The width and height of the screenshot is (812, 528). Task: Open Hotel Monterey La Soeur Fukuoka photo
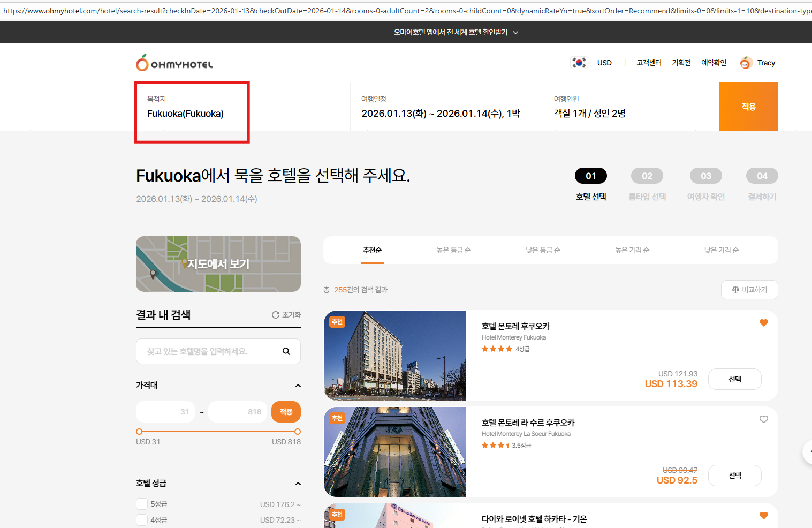tap(395, 452)
